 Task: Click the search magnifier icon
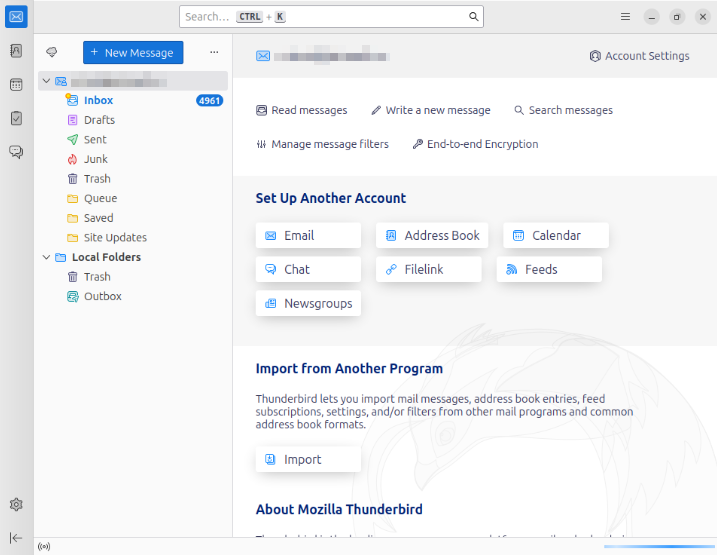[x=473, y=17]
